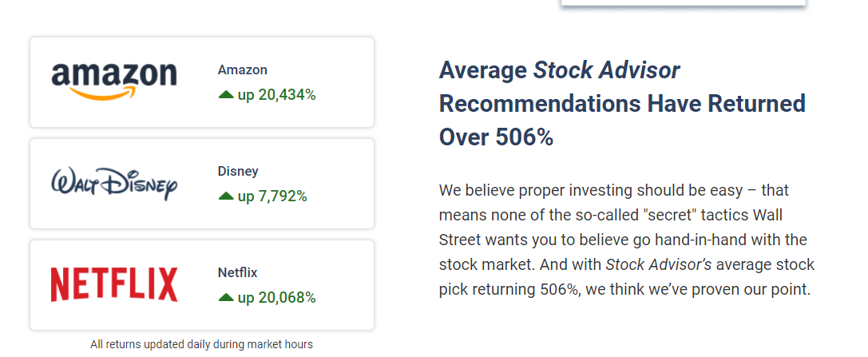Click the 'Average Stock Advisor Recommendations' heading
The width and height of the screenshot is (868, 357).
622,104
